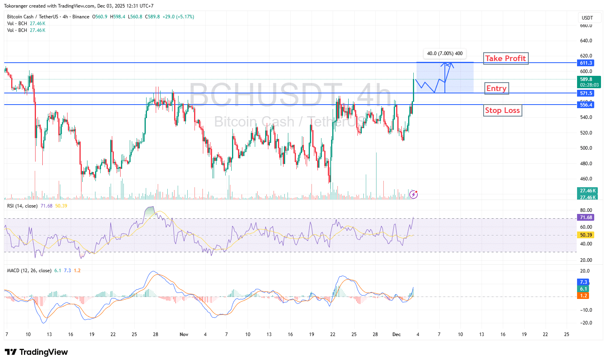Click the MACD (12, 26, close) legend
Screen dimensions: 607x364
click(x=29, y=271)
